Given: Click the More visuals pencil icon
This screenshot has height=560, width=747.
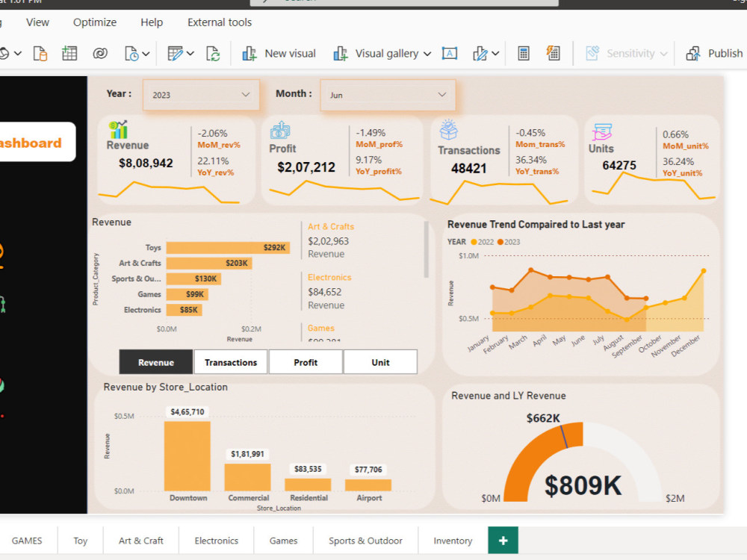Looking at the screenshot, I should tap(480, 53).
